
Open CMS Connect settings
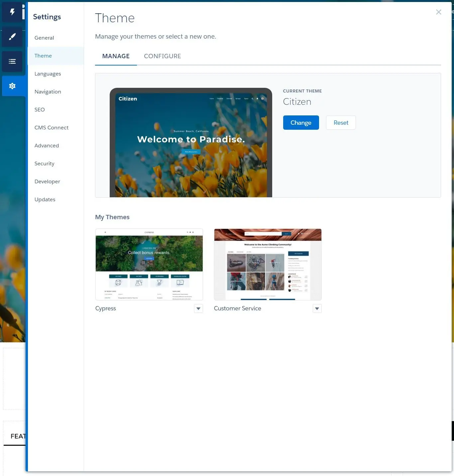(56, 127)
